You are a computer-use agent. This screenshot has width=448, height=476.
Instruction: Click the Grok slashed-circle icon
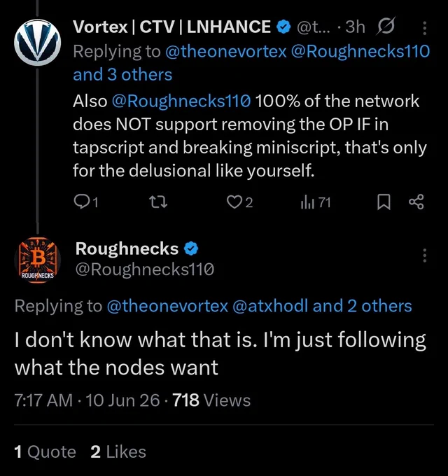pos(386,27)
